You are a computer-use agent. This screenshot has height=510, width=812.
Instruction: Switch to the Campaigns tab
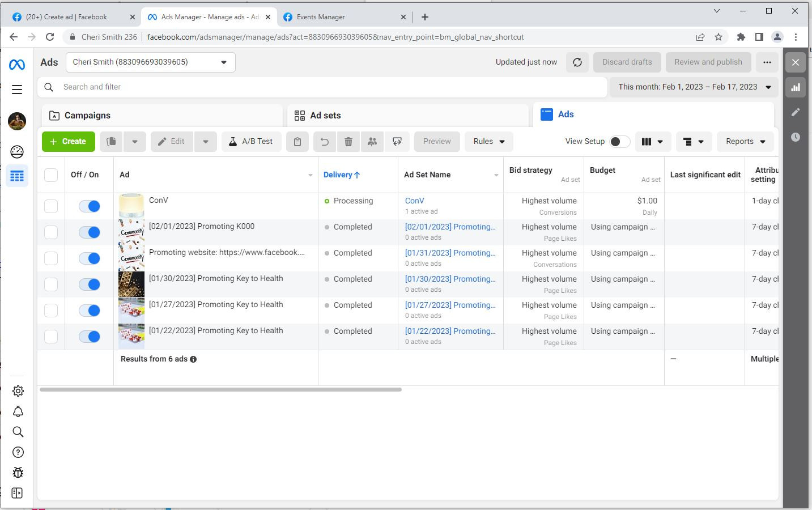162,116
